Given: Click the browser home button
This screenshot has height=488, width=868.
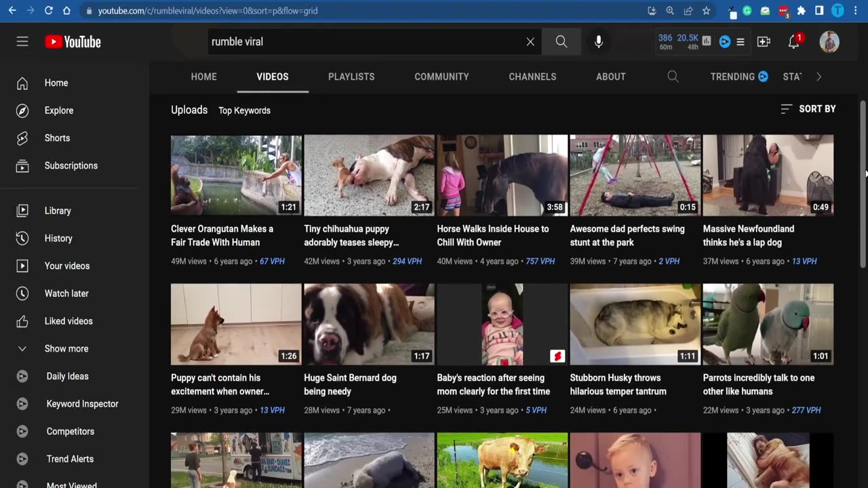Looking at the screenshot, I should click(66, 11).
